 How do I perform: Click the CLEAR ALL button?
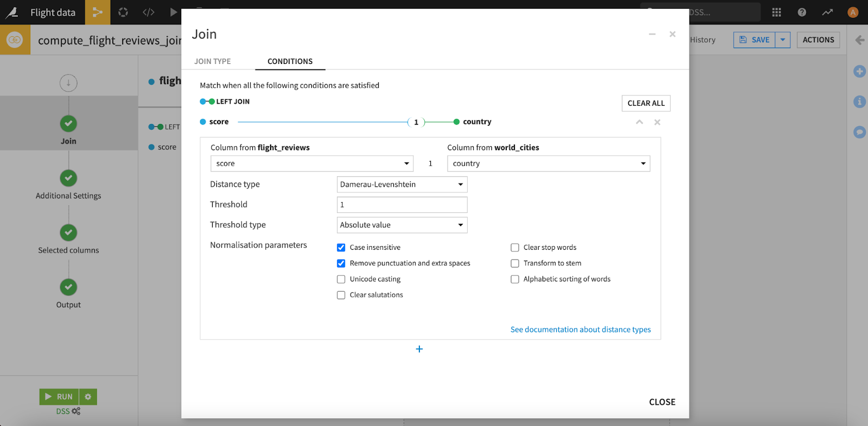tap(646, 103)
